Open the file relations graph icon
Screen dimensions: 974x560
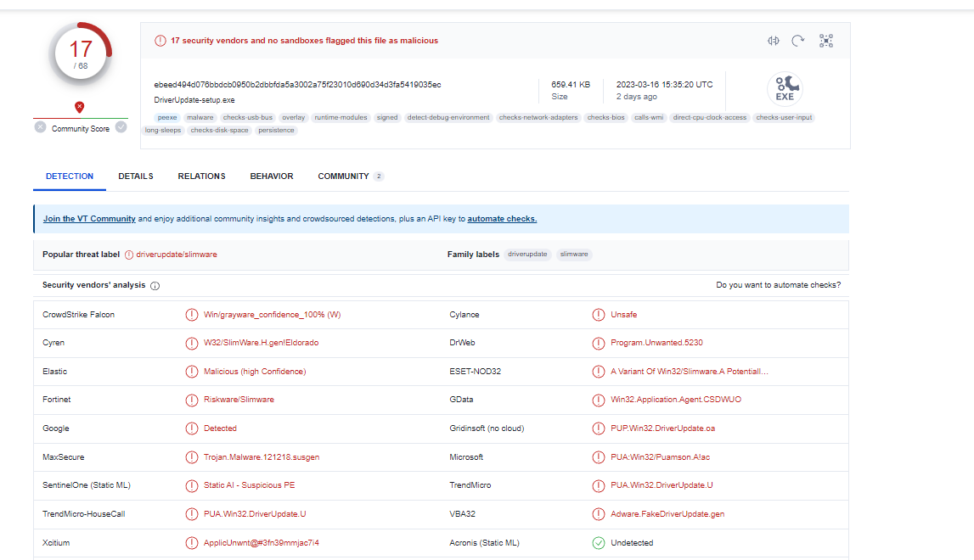point(826,41)
